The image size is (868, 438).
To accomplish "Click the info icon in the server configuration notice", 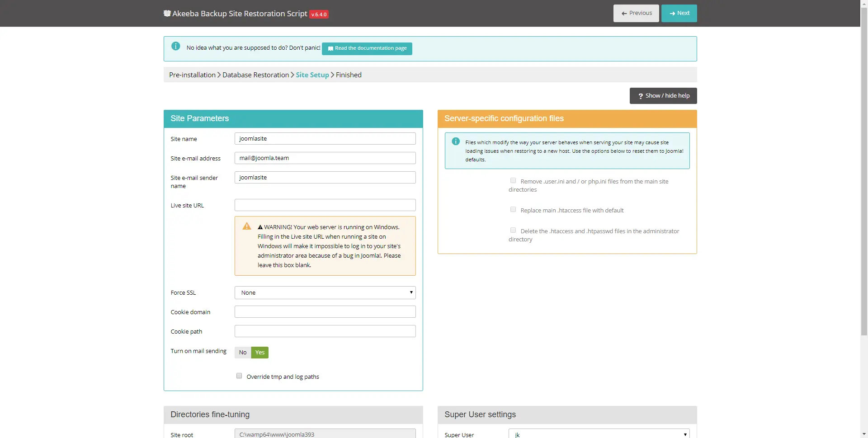I will pyautogui.click(x=456, y=141).
